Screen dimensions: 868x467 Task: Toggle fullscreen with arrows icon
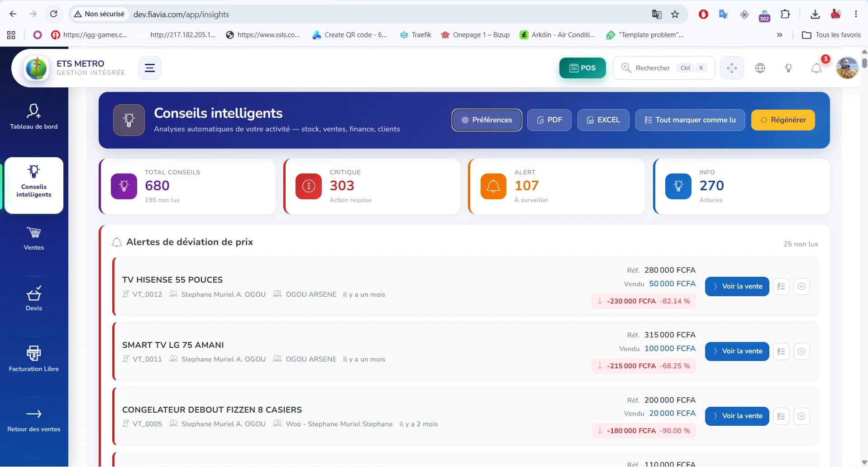(732, 68)
